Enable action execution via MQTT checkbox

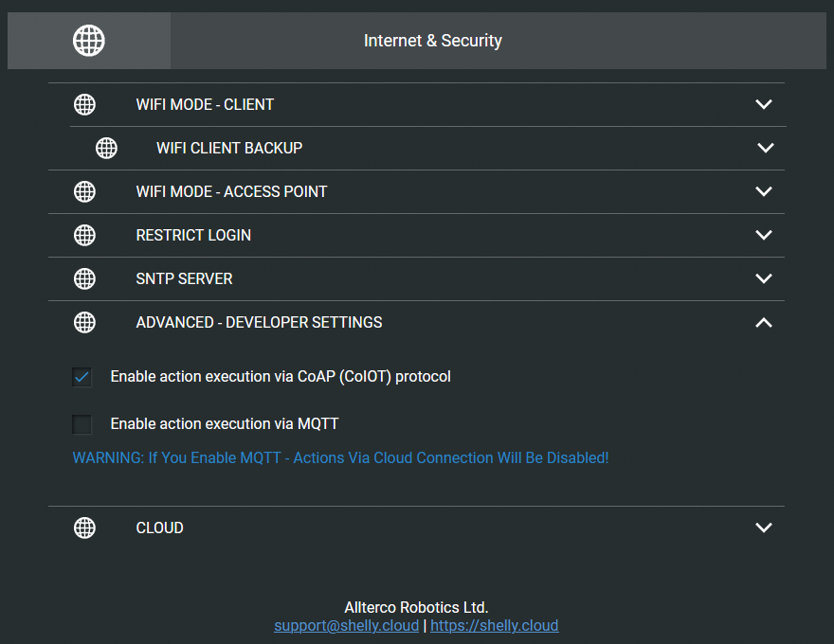[x=82, y=424]
